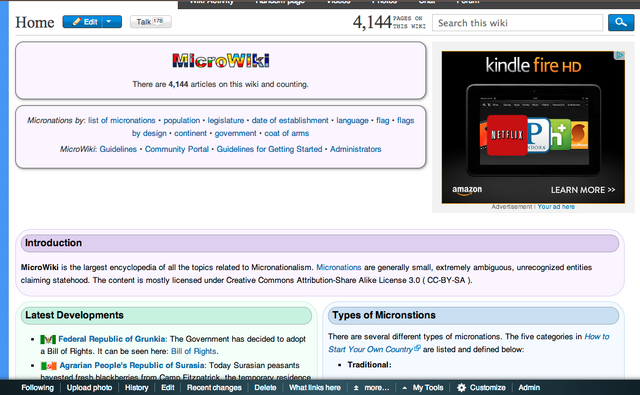Click the Types of Micronstions heading

click(x=384, y=315)
